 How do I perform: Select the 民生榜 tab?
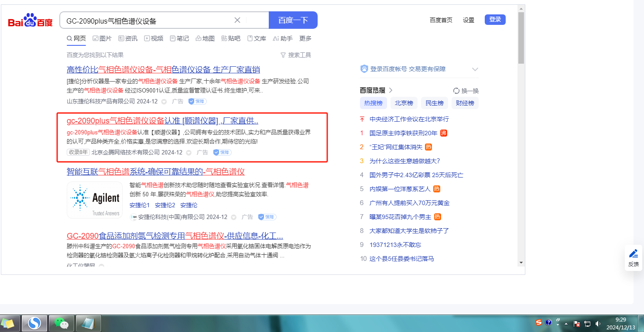click(435, 103)
